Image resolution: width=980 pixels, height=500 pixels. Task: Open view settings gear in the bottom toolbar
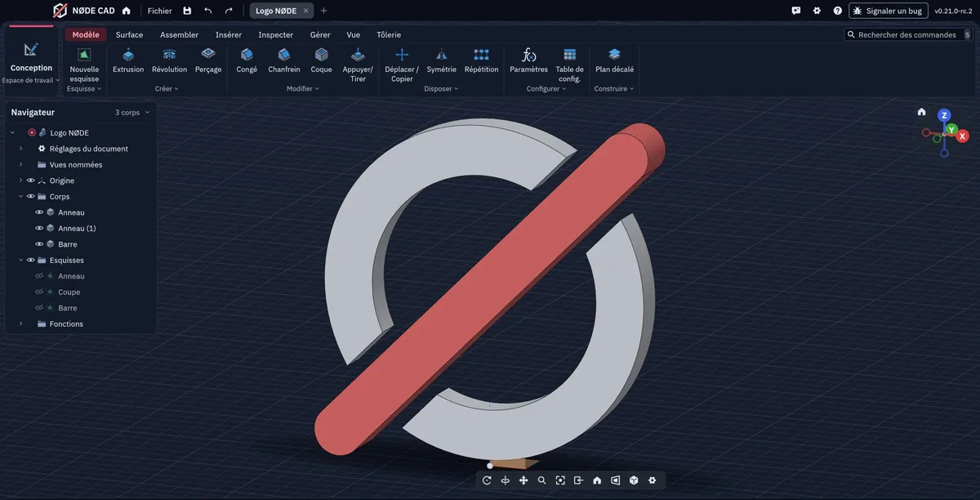point(652,480)
